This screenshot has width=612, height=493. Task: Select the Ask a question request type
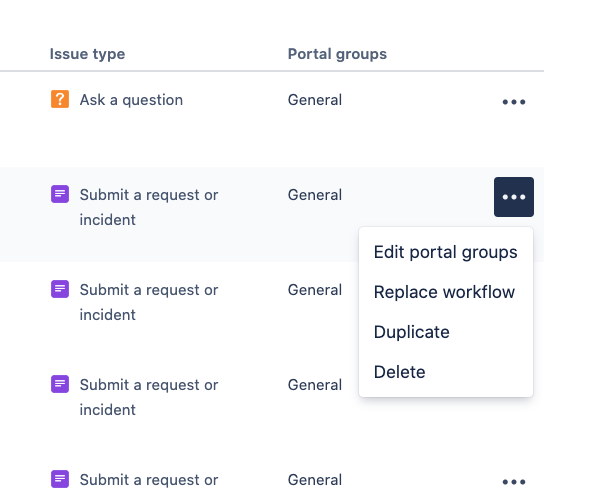pos(131,100)
